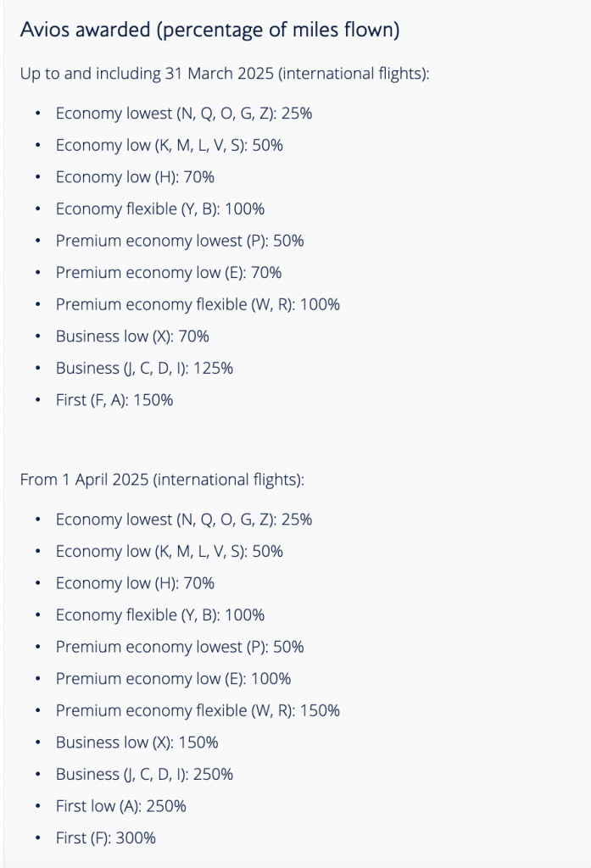Click 'First (F, A): 150%' item
The width and height of the screenshot is (591, 868).
pyautogui.click(x=114, y=400)
